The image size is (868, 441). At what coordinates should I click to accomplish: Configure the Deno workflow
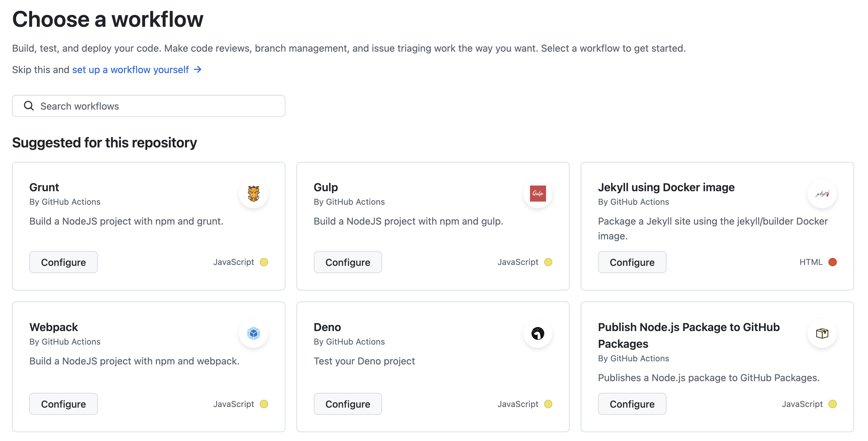(347, 404)
